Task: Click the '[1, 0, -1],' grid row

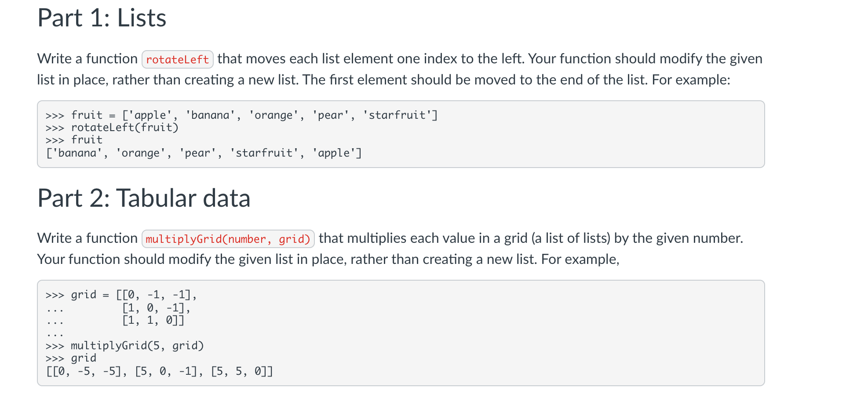Action: click(x=156, y=307)
